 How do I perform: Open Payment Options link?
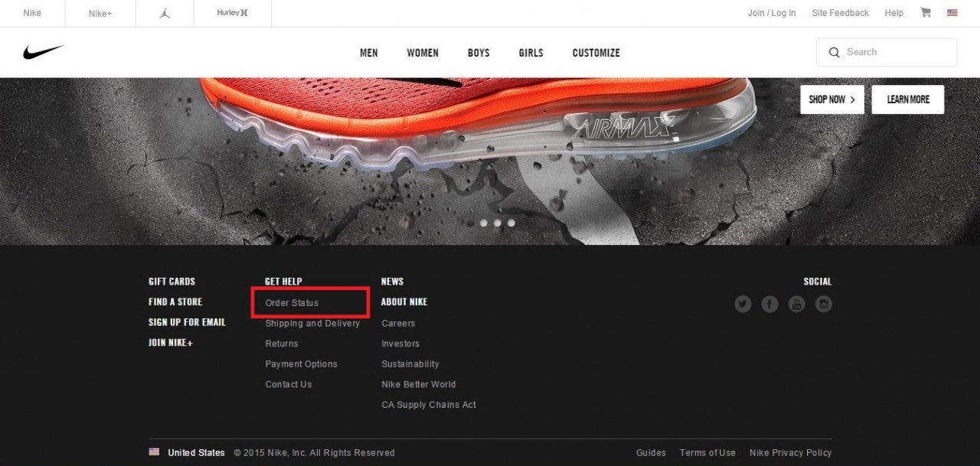point(301,364)
